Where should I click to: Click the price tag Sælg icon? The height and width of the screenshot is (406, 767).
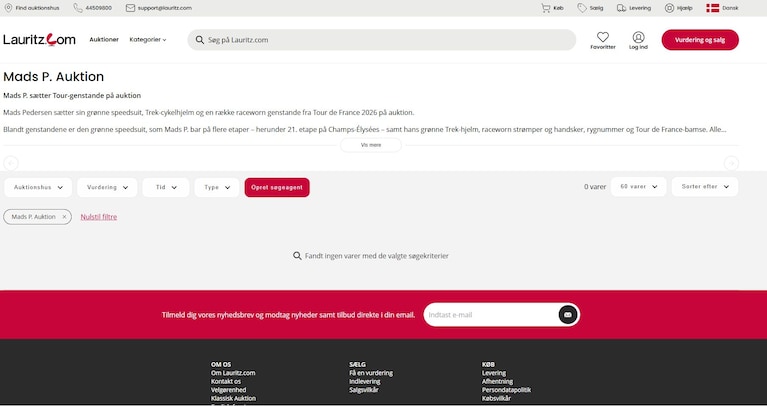[x=582, y=8]
